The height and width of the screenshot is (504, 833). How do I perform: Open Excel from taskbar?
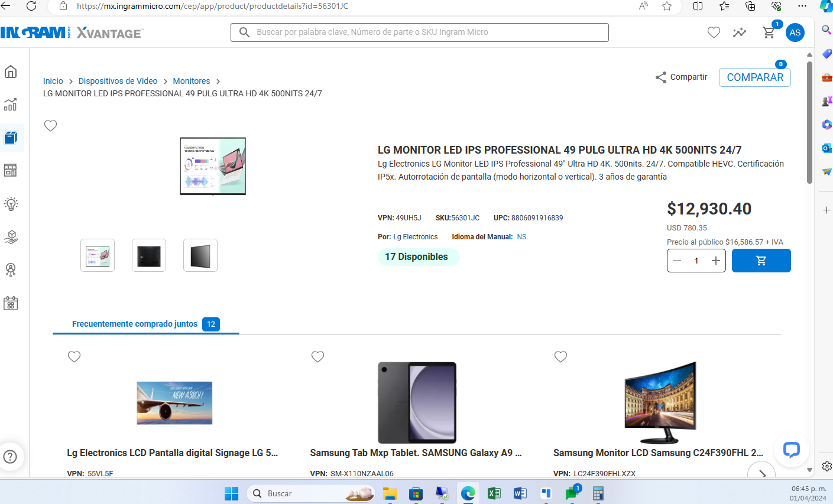pos(494,493)
